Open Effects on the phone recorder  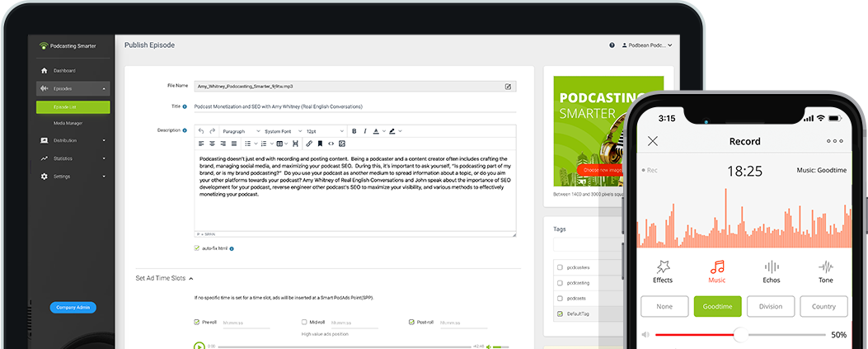tap(663, 272)
